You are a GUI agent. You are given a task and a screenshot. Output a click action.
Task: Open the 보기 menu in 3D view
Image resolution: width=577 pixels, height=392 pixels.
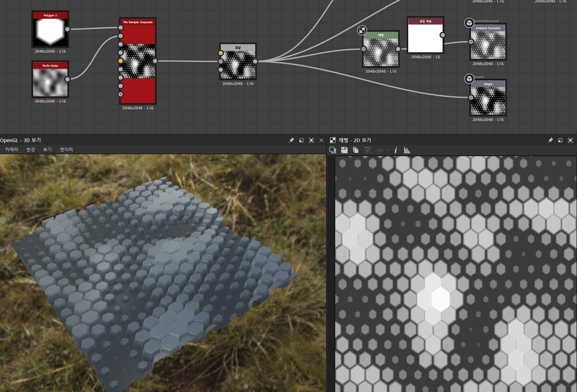tap(47, 149)
